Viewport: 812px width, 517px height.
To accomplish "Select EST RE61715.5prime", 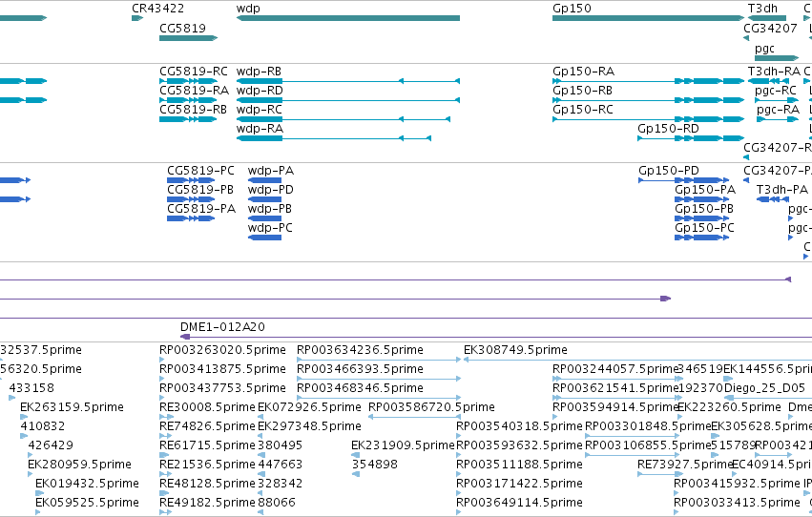I will 207,446.
